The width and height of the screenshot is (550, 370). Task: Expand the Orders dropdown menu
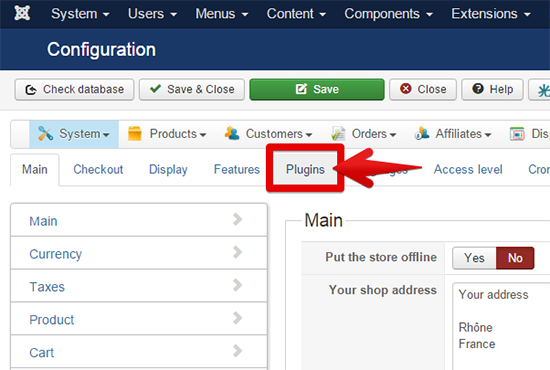(x=363, y=134)
